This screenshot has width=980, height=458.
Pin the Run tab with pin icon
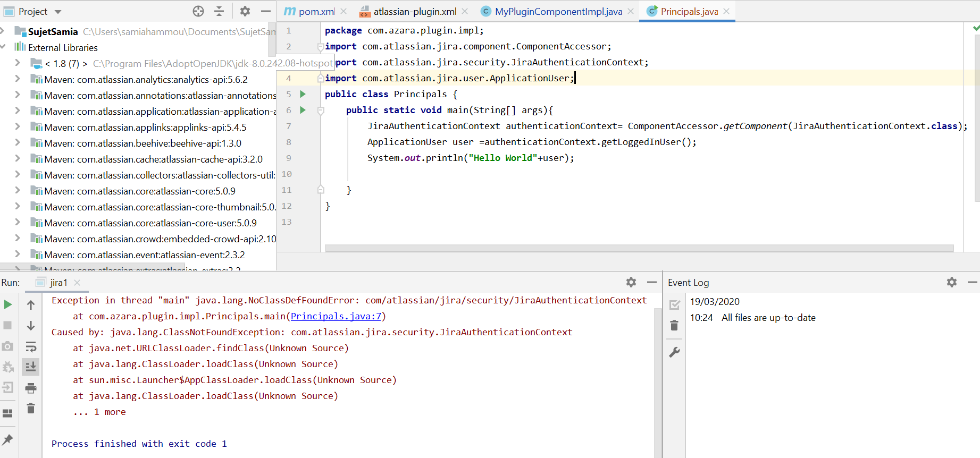pyautogui.click(x=8, y=439)
